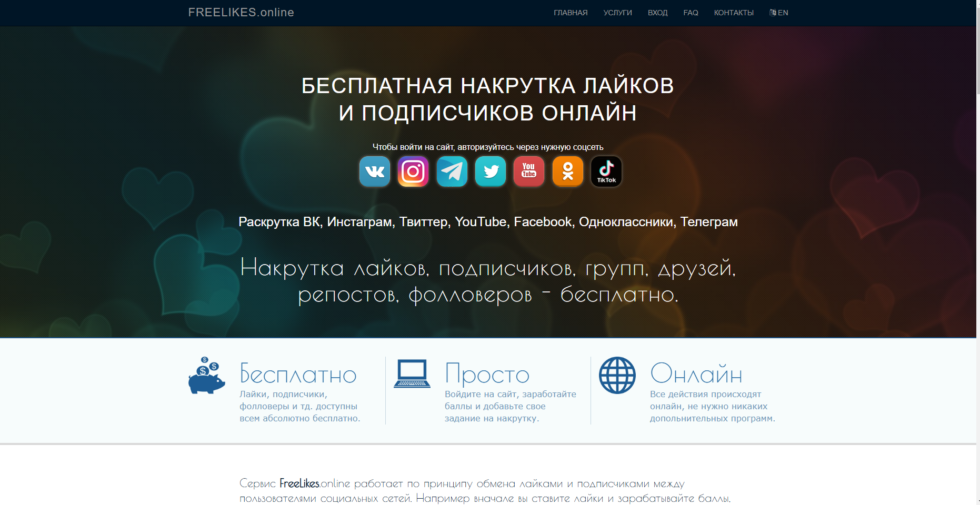Open the ГЛАВНАЯ menu item
Viewport: 980px width, 505px height.
tap(571, 13)
